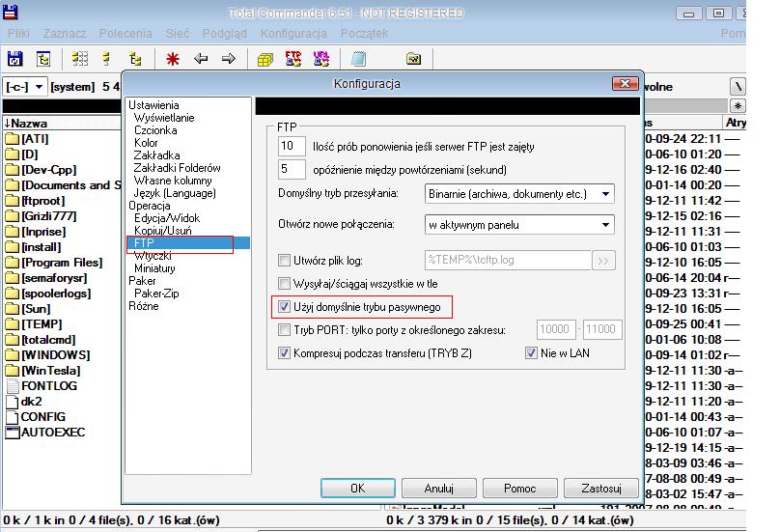The image size is (780, 532).
Task: Click the folder toolbar icon after notepad
Action: 413,59
